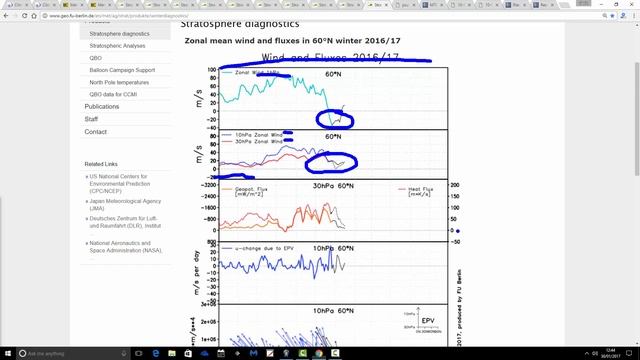Switch to the first browser tab
This screenshot has width=640, height=360.
click(17, 5)
